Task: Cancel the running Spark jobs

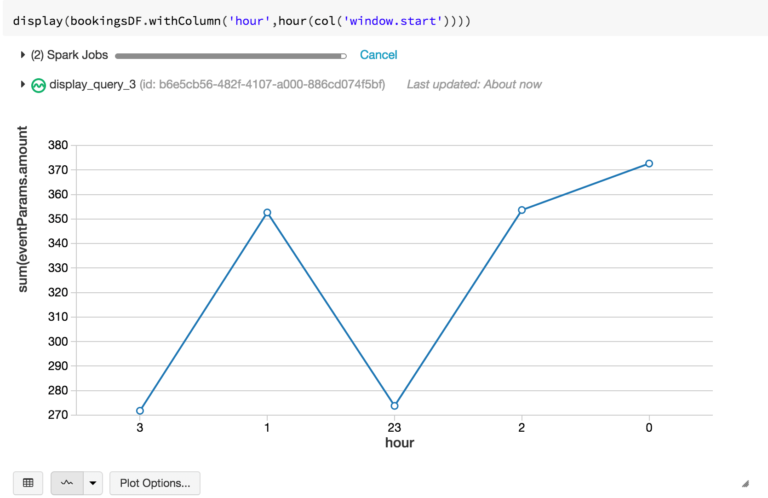Action: (378, 55)
